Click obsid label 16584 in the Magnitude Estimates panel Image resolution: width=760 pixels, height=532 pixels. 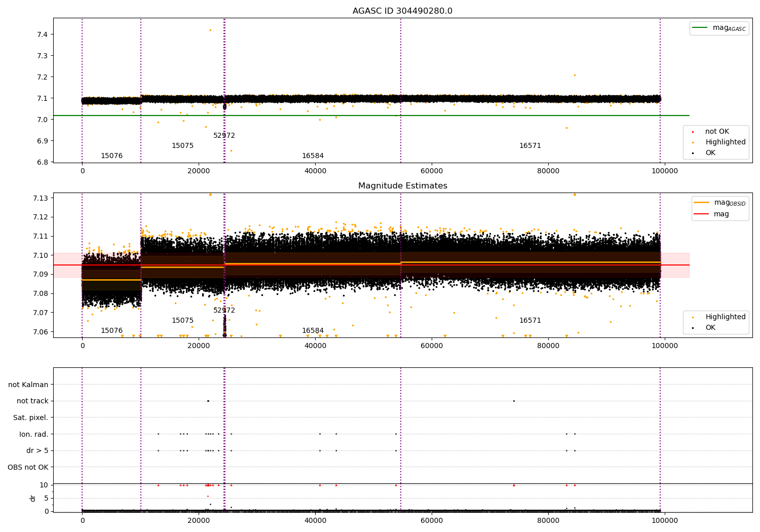pos(313,331)
